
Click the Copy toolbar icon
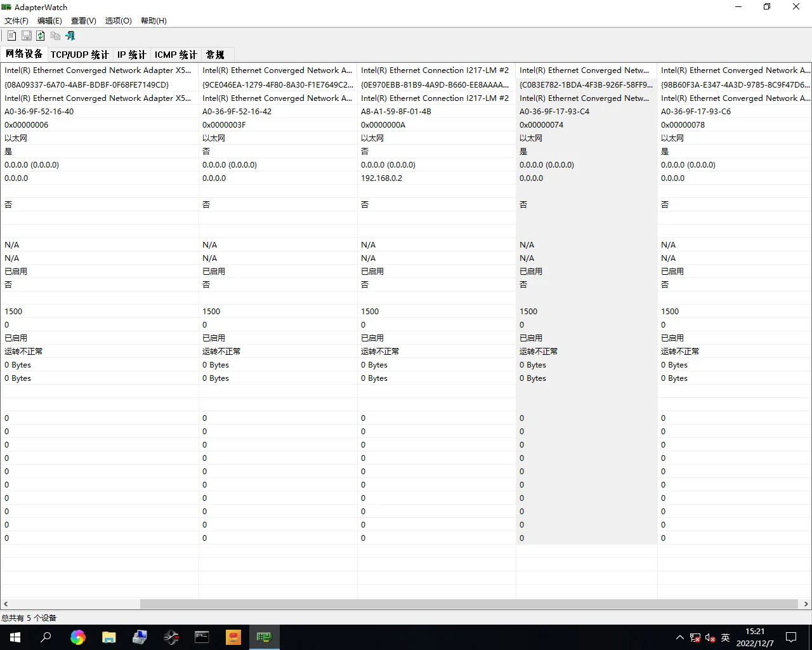(x=55, y=36)
